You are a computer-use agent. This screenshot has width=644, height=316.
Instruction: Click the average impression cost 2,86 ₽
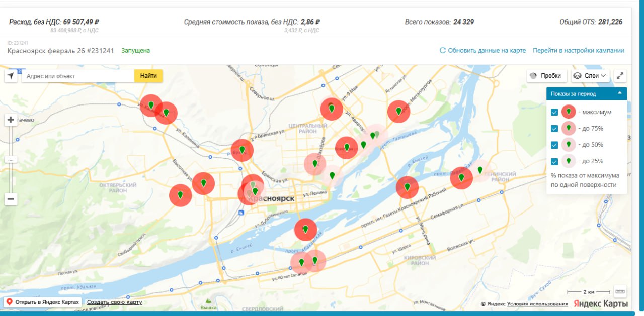tap(310, 22)
